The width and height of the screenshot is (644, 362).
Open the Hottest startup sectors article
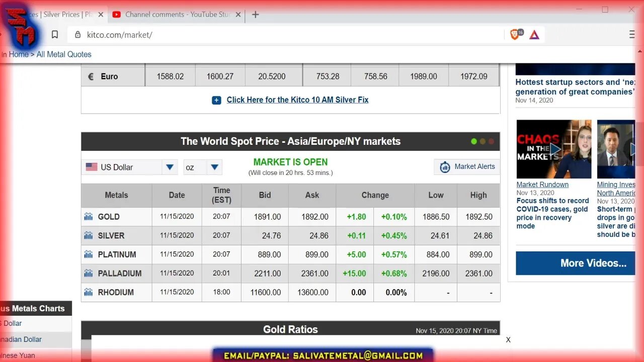[576, 87]
